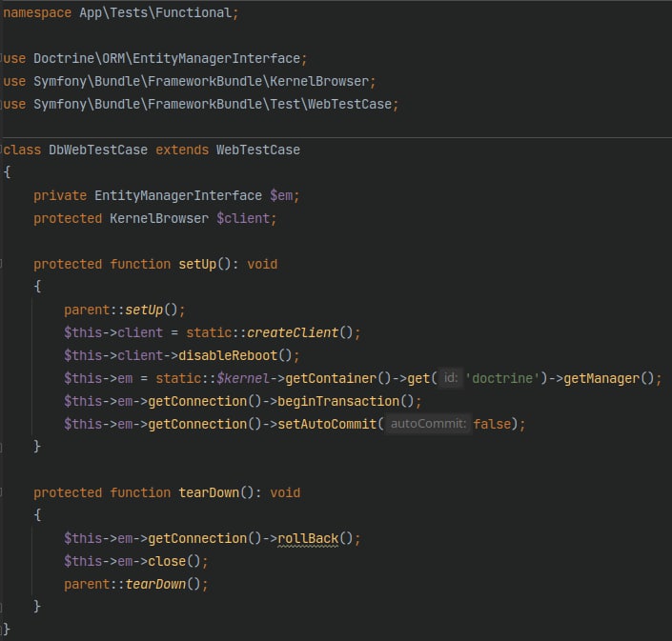Click 'KernelBrowser' type in the protected property line
The image size is (672, 641).
[159, 218]
